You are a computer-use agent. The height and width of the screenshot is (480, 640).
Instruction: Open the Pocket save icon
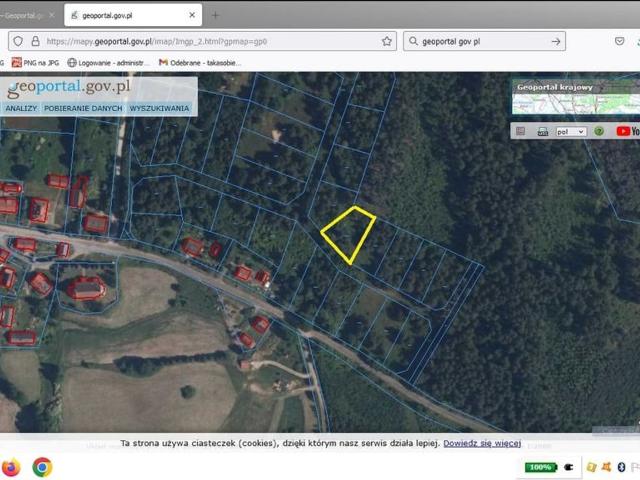[x=620, y=41]
